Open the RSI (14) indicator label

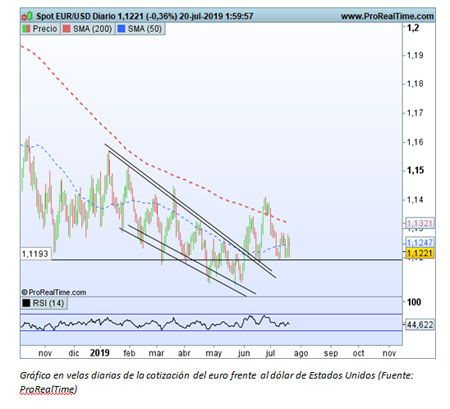(48, 303)
